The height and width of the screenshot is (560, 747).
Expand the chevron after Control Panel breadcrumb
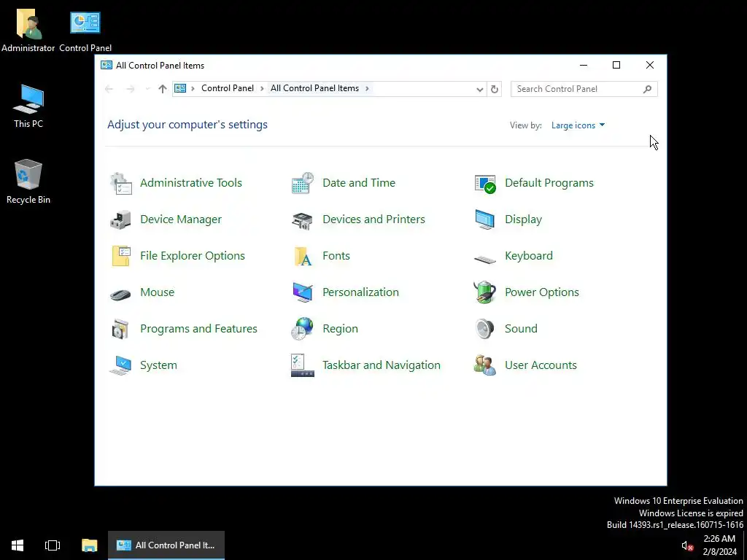(262, 88)
